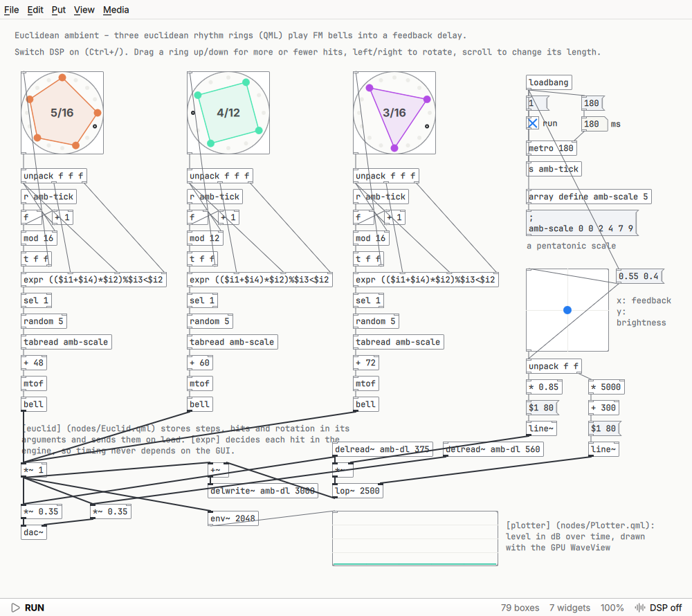Select the lop~ 2500 object
The width and height of the screenshot is (692, 616).
[358, 491]
